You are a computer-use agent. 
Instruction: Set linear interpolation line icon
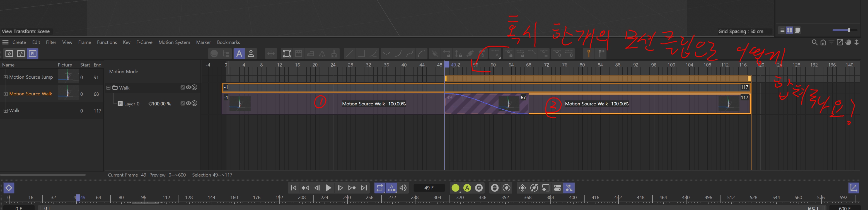[349, 54]
